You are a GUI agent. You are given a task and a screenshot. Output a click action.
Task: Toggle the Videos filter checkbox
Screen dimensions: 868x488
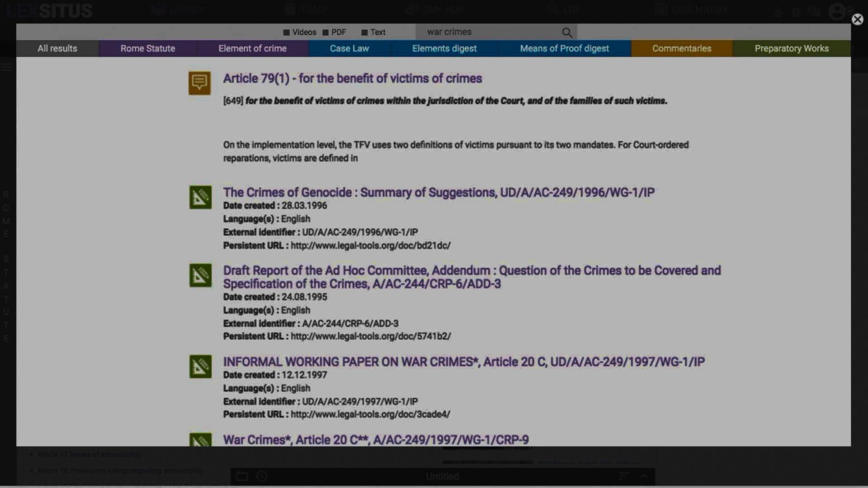(x=287, y=33)
